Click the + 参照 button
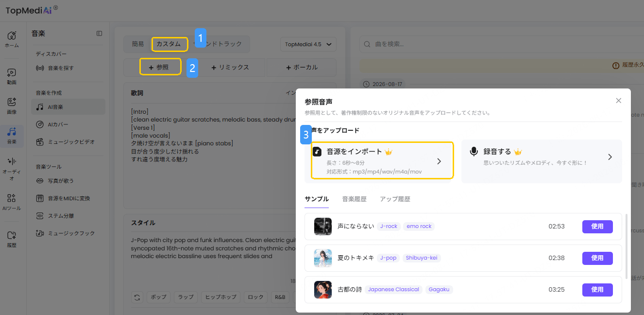This screenshot has height=315, width=644. click(x=159, y=68)
